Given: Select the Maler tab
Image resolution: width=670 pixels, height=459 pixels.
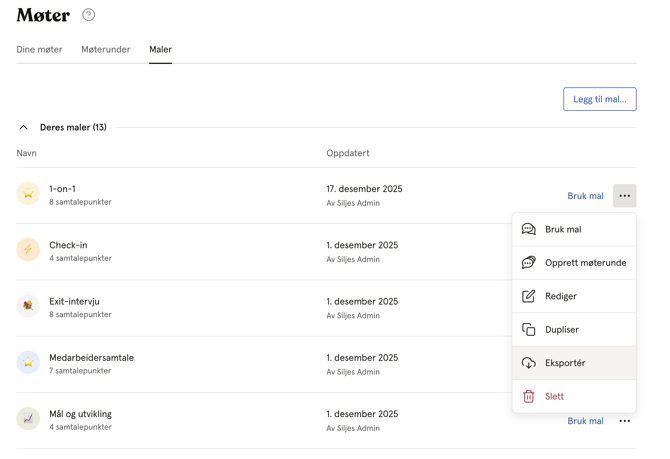Looking at the screenshot, I should pos(161,50).
